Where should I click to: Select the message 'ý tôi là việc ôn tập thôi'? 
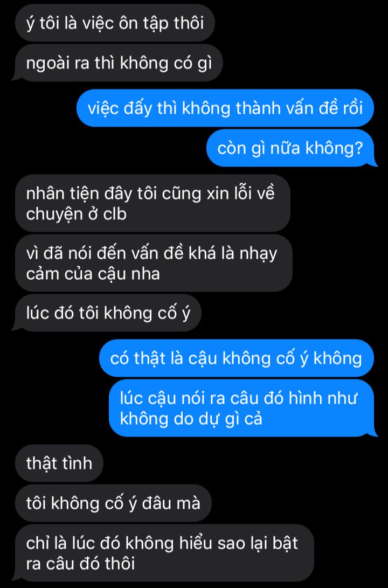coord(115,23)
